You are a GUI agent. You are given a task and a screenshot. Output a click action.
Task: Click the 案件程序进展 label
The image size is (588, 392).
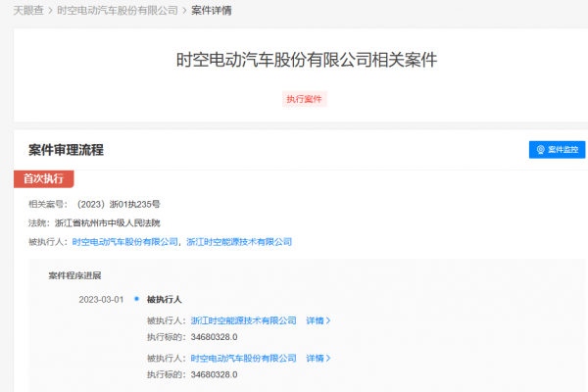(x=74, y=275)
